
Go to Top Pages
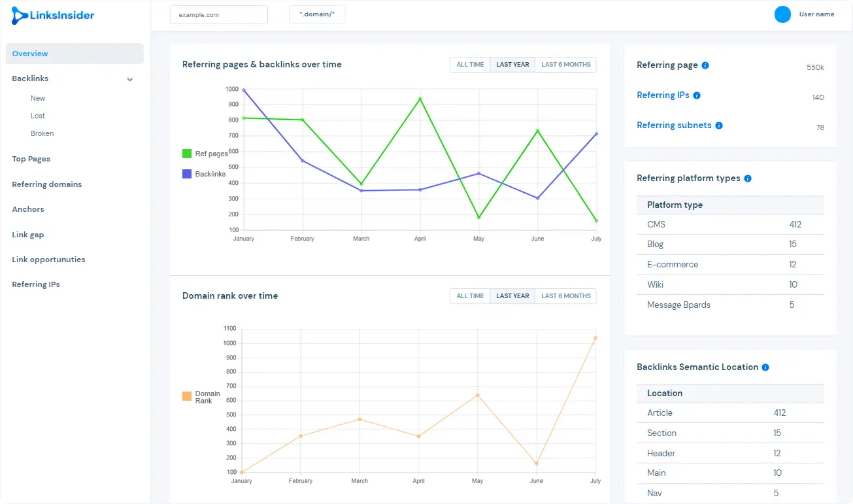[x=31, y=159]
